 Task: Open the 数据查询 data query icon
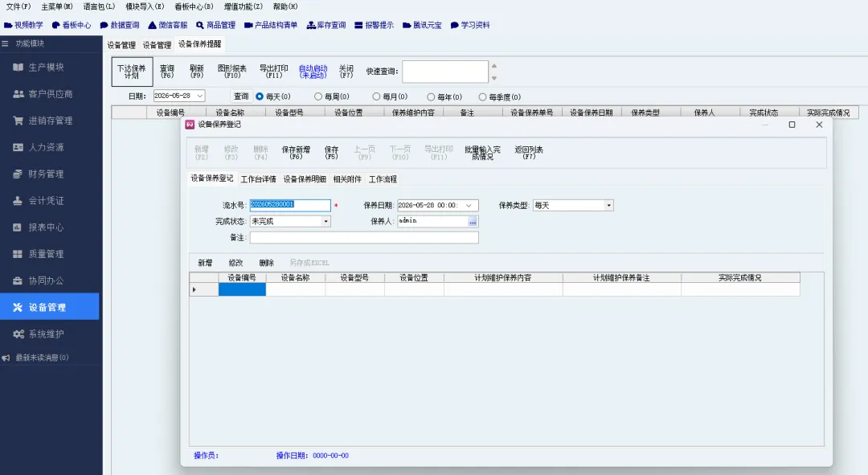(x=120, y=25)
